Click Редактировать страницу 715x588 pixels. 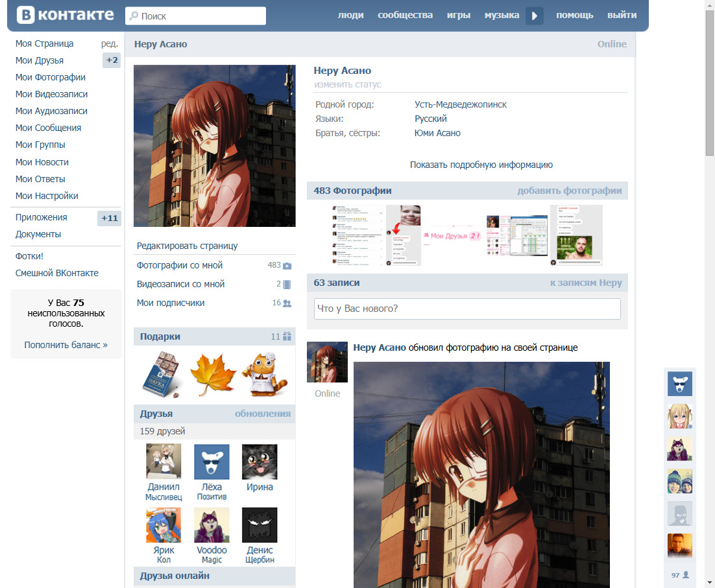click(x=188, y=246)
